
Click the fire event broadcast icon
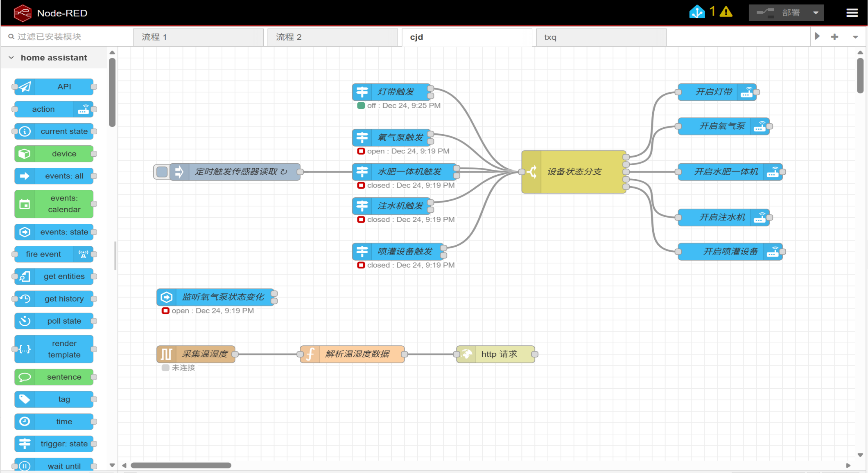(84, 254)
